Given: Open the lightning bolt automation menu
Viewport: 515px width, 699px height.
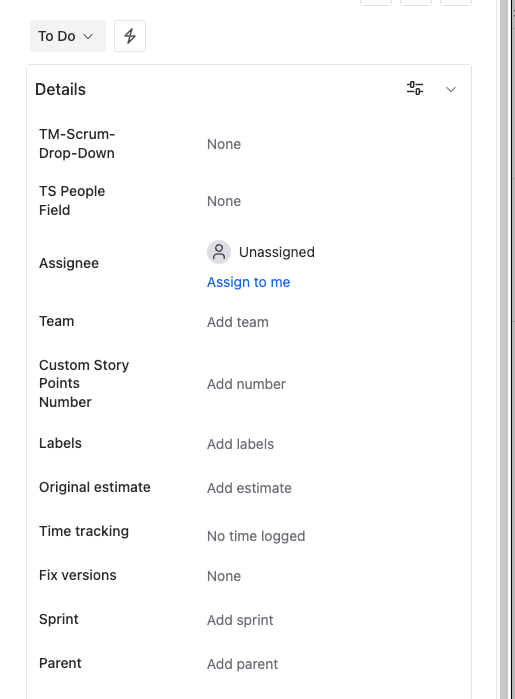Looking at the screenshot, I should pyautogui.click(x=130, y=36).
